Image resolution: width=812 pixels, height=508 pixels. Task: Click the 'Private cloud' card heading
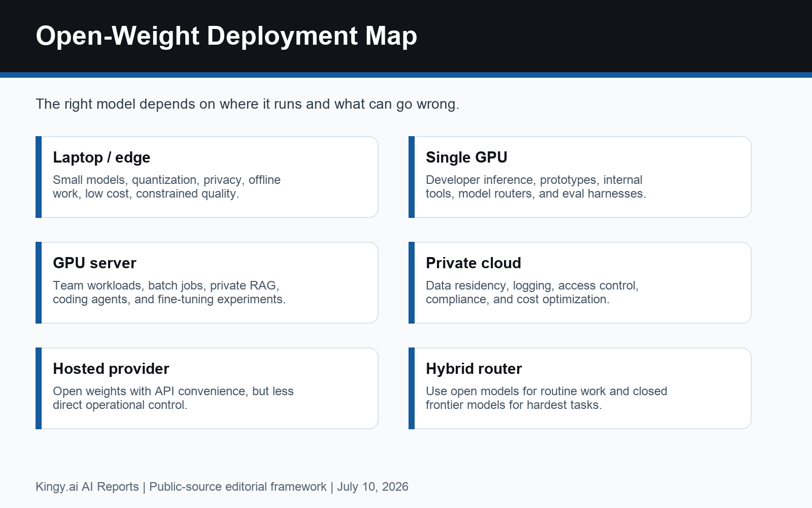473,263
